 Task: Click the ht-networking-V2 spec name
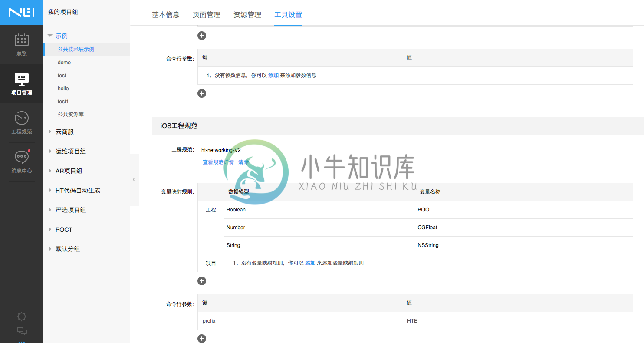[x=221, y=150]
